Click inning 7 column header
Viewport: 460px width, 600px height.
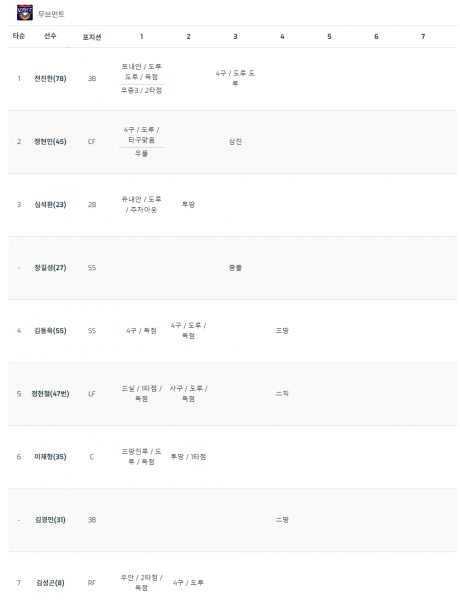pos(423,36)
